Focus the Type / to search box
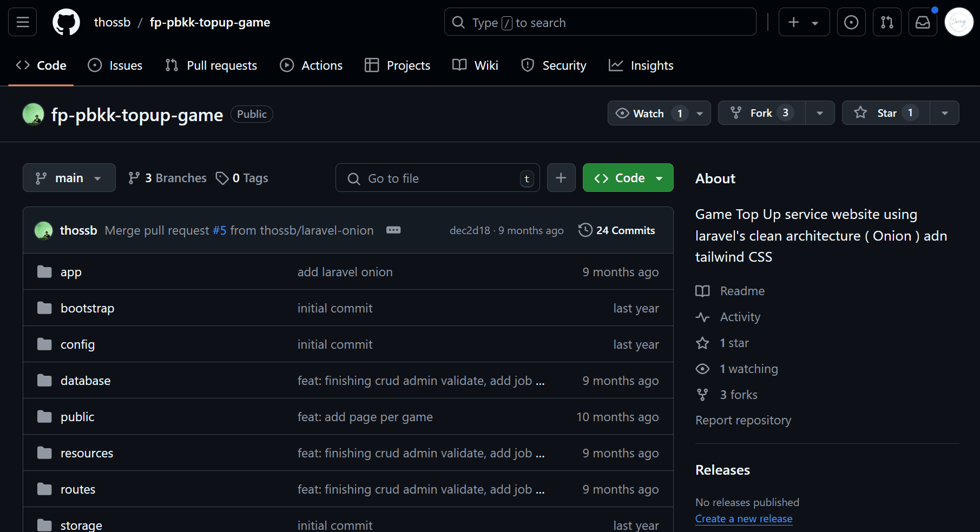 pos(600,22)
